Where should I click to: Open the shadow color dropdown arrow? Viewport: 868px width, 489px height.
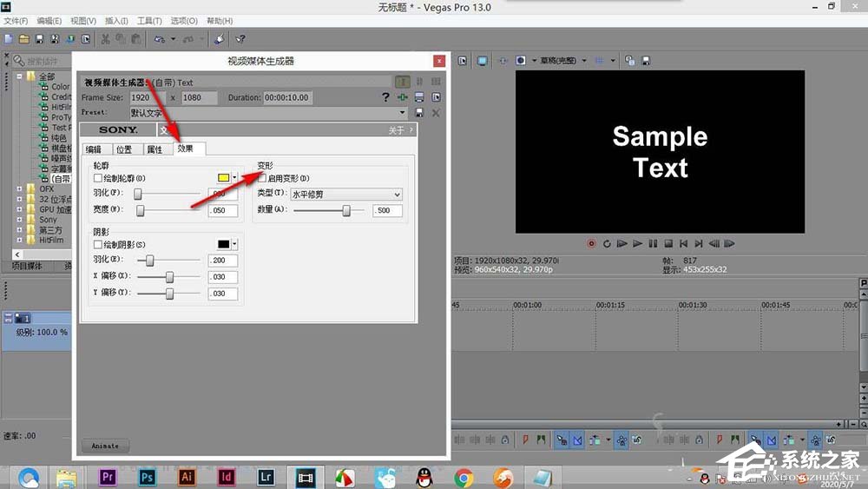[x=234, y=244]
